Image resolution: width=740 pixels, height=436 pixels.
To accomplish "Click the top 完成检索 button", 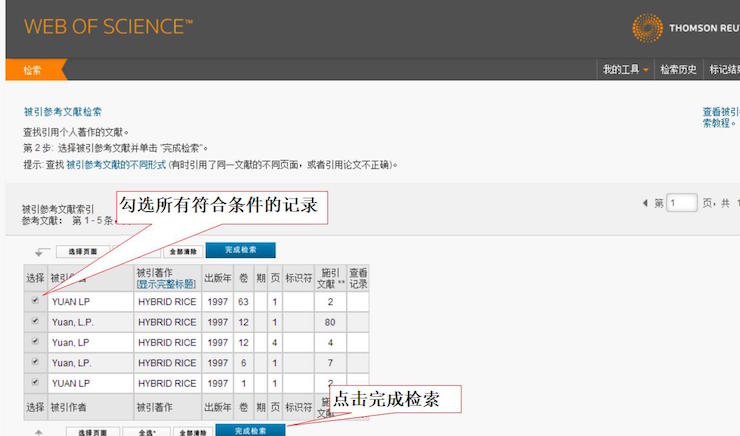I will click(240, 250).
